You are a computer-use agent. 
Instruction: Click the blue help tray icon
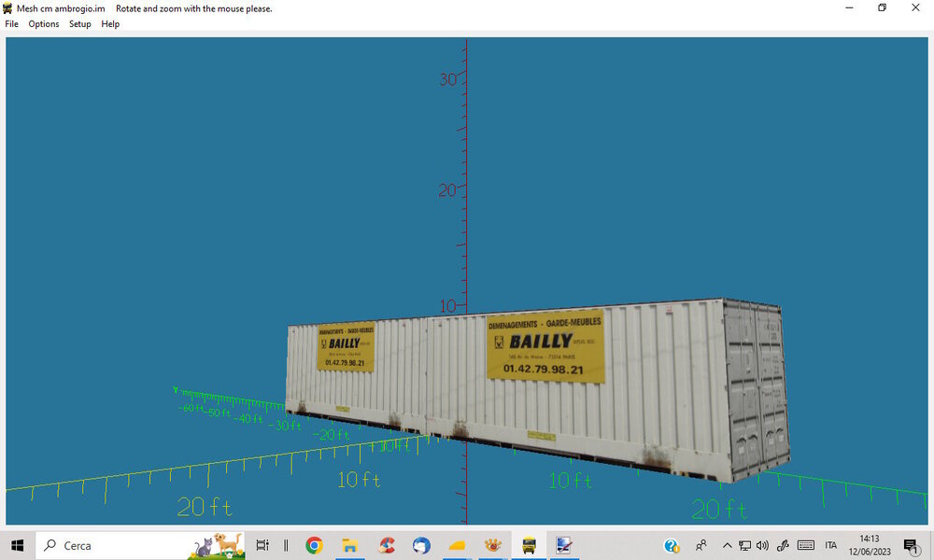672,545
